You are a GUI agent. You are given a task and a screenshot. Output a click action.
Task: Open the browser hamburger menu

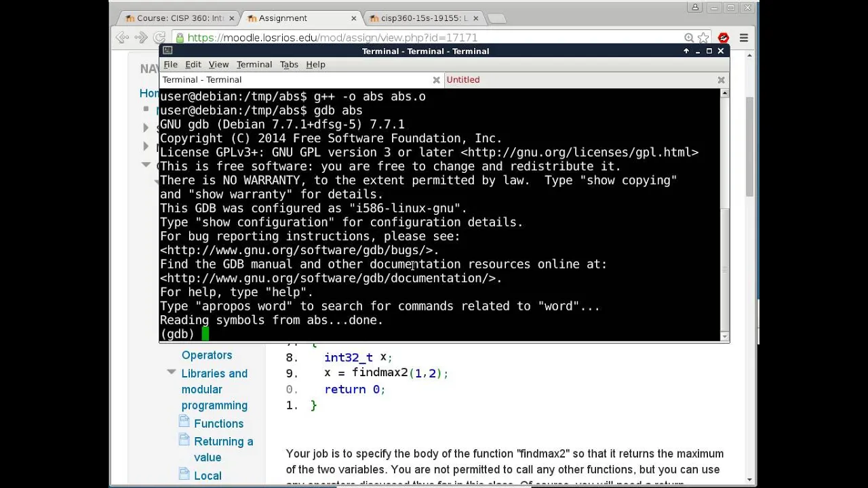coord(744,38)
